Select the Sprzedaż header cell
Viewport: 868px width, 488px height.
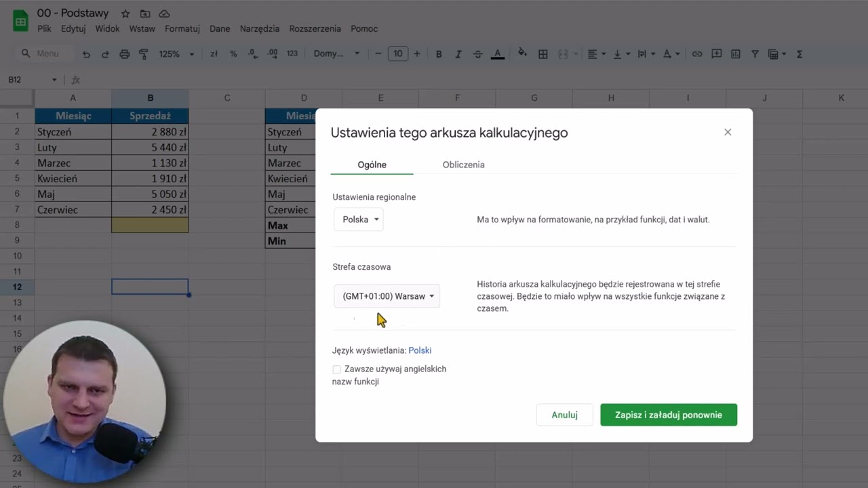[150, 116]
